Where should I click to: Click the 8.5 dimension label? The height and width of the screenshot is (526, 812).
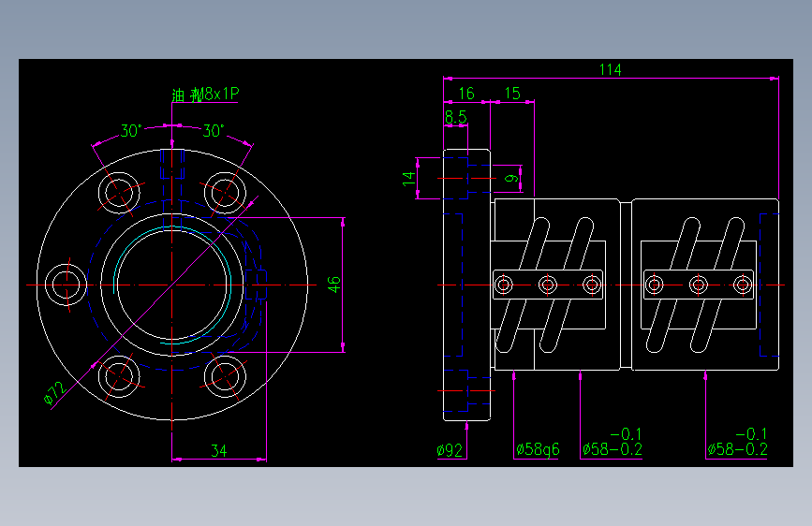[456, 117]
